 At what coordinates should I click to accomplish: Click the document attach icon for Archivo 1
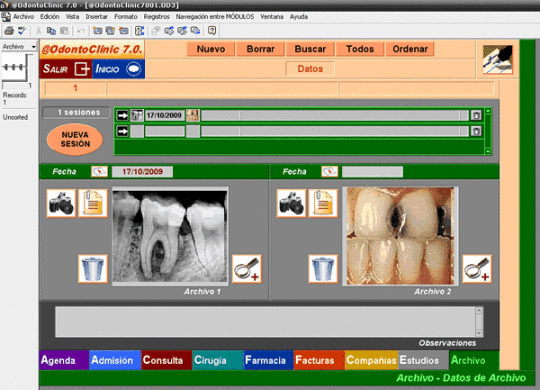point(93,203)
